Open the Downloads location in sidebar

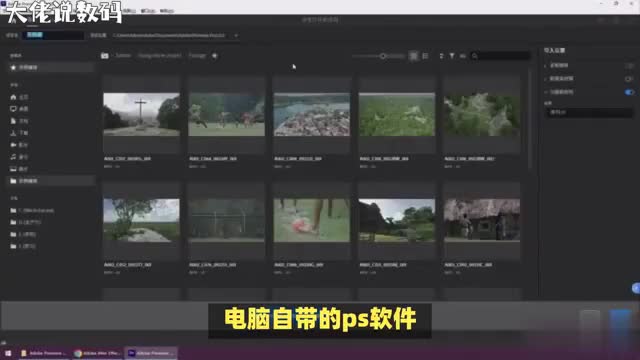click(19, 133)
